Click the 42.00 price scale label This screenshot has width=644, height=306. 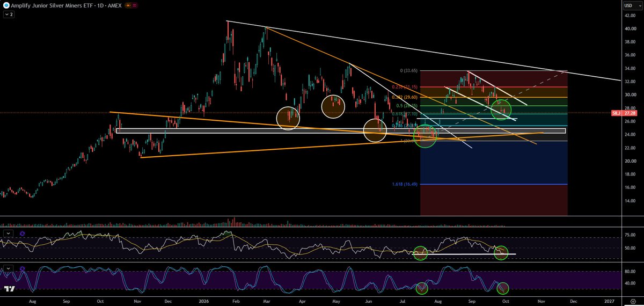coord(629,16)
